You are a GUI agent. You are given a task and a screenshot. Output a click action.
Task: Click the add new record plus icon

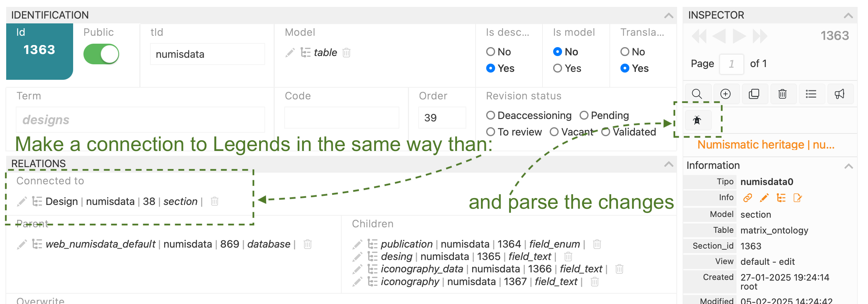725,94
